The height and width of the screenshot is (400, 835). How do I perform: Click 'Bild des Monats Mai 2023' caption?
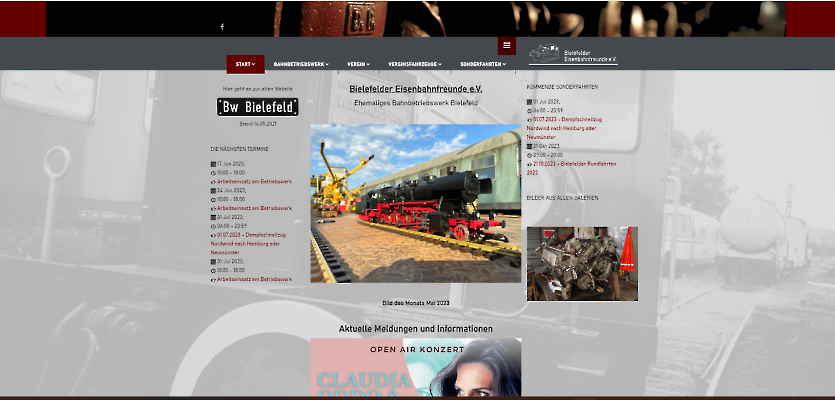pyautogui.click(x=416, y=303)
